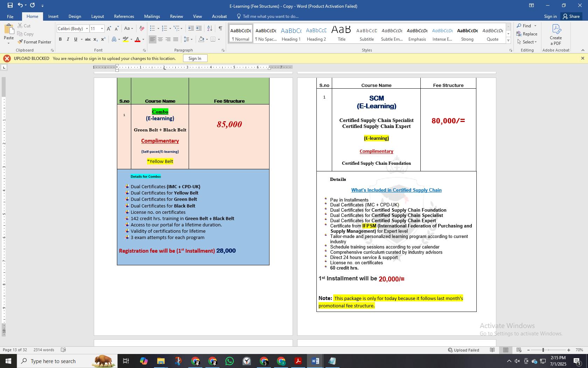This screenshot has height=368, width=588.
Task: Decrease font size with shrink icon
Action: (x=117, y=29)
